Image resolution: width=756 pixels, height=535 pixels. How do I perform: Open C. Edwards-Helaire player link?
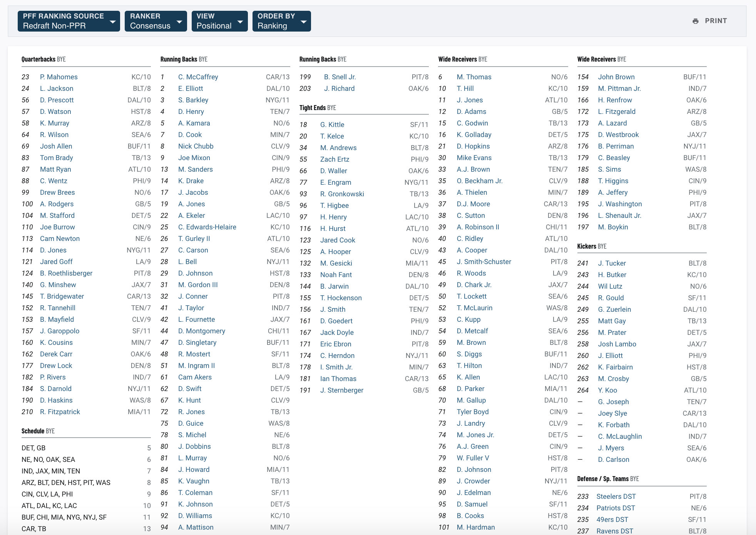pos(207,227)
